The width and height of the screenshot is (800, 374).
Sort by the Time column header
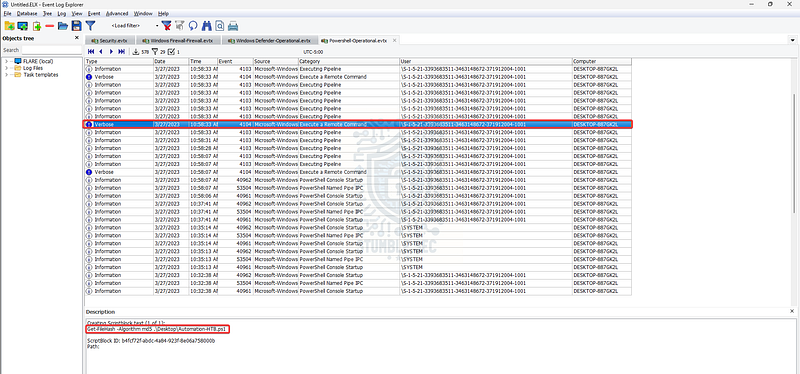(203, 61)
